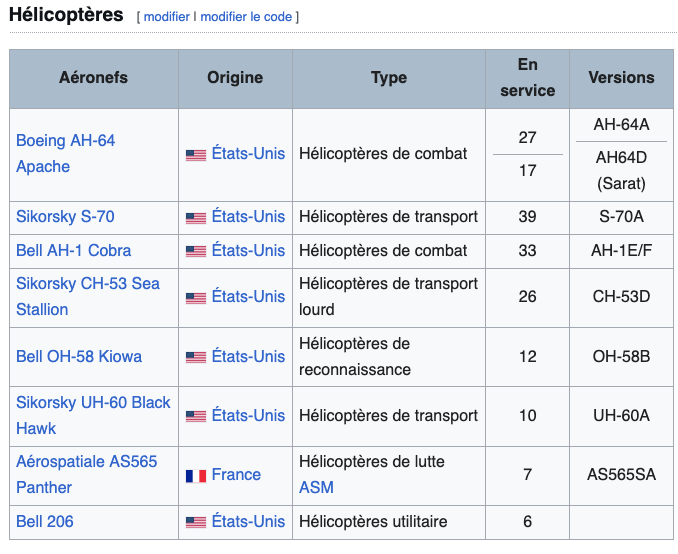The height and width of the screenshot is (554, 678).
Task: Click US flag in Bell AH-1 Cobra row
Action: click(x=196, y=252)
